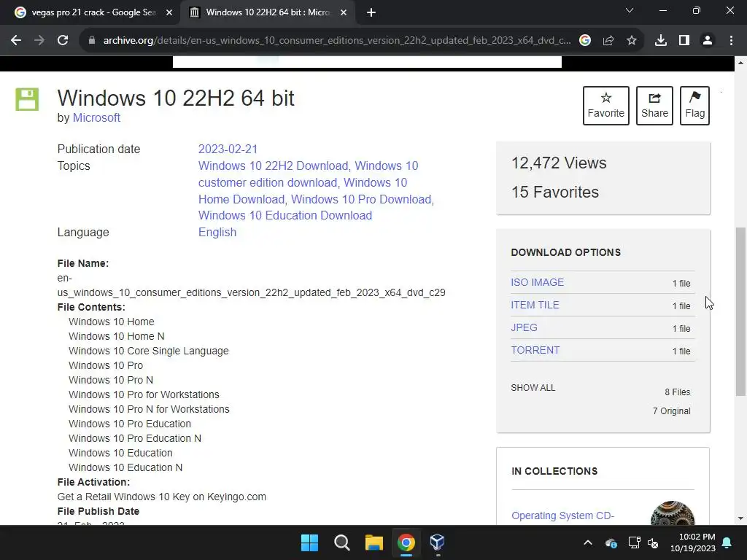Flag this item
Viewport: 747px width, 560px height.
click(694, 106)
